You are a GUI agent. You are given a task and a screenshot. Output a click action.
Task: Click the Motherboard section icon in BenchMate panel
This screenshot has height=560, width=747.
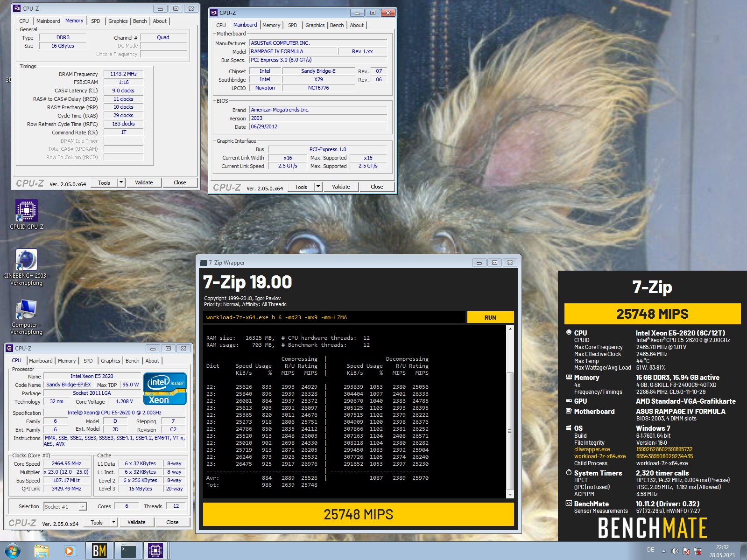569,411
